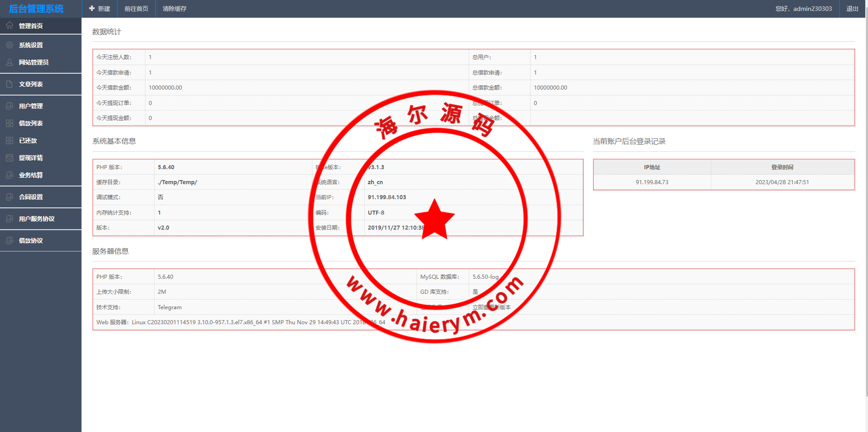868x432 pixels.
Task: Select the person icon for 网站管理员
Action: 10,62
